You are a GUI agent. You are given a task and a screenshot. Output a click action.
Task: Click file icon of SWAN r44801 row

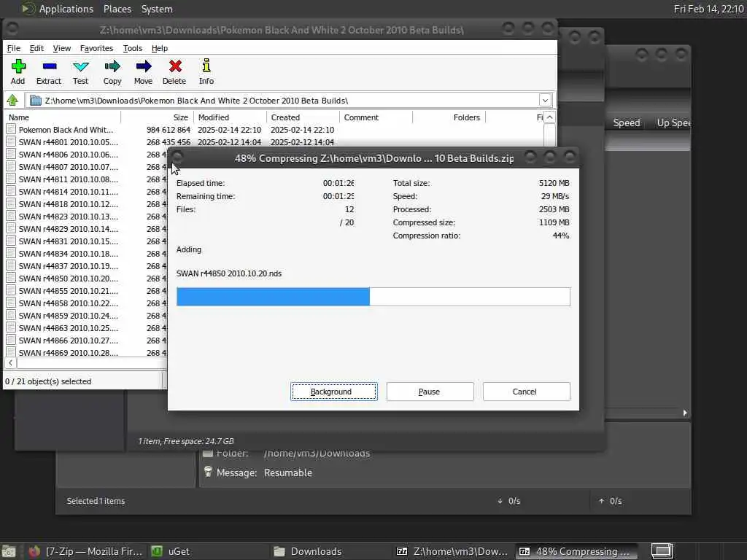pos(11,142)
